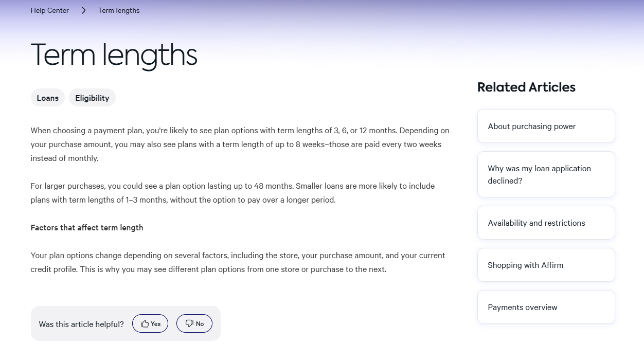Click No for article helpfulness
The width and height of the screenshot is (644, 344).
(x=194, y=323)
